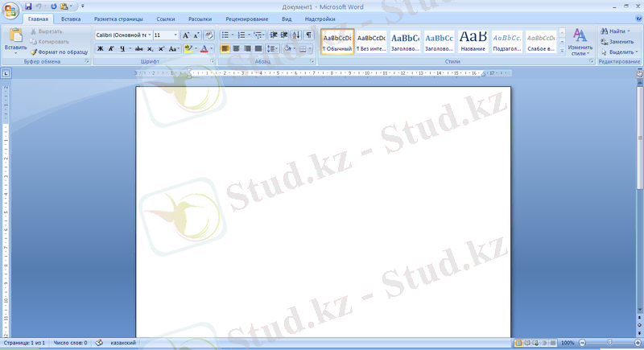Open Выделить selection dropdown
Viewport: 644px width, 350px height.
tap(619, 52)
